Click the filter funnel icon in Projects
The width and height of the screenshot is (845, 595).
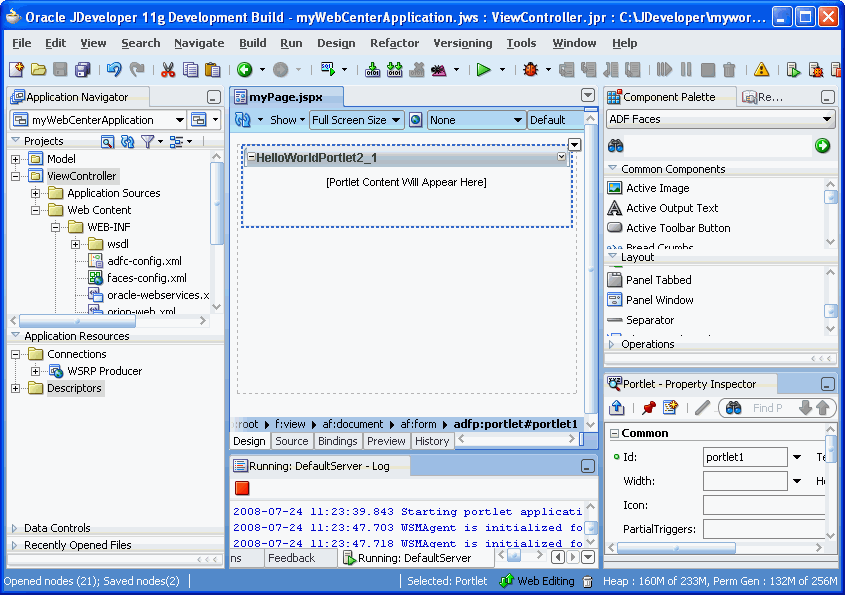tap(147, 141)
